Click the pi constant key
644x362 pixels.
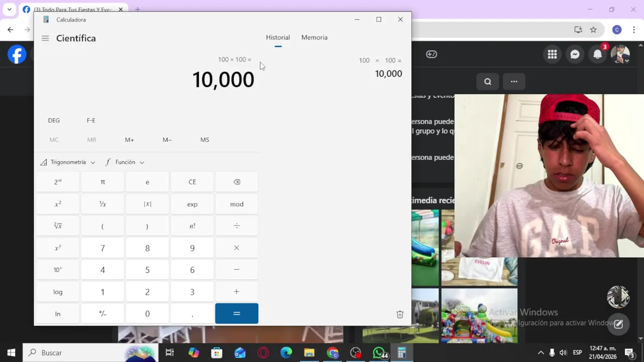103,182
